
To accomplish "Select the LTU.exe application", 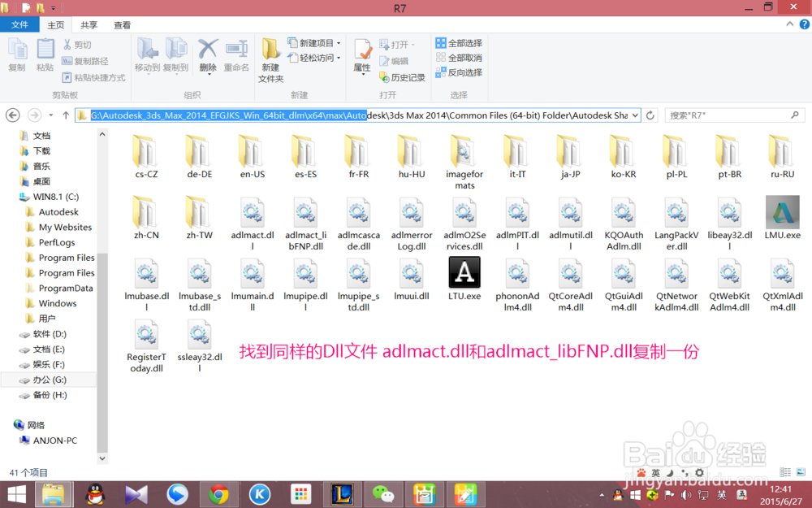I will (464, 279).
